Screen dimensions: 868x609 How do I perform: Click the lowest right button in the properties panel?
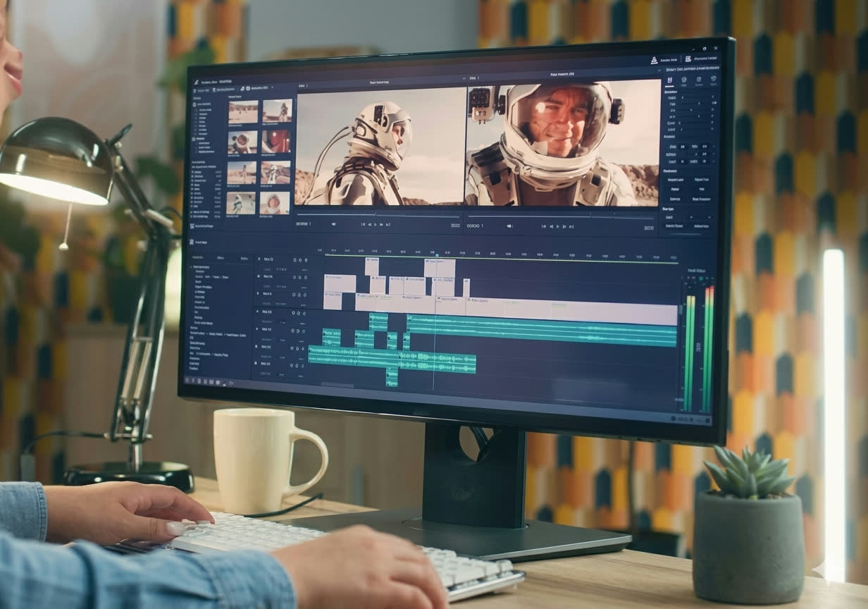701,226
